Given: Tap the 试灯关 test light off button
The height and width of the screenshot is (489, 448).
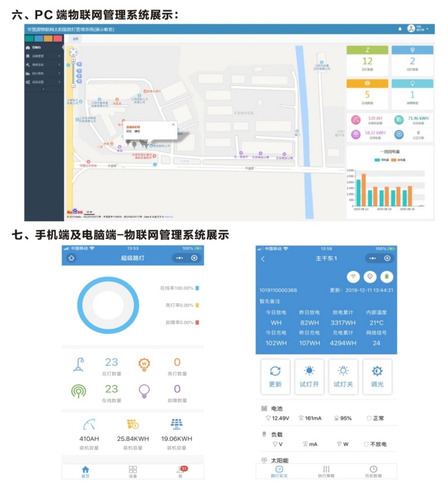Looking at the screenshot, I should [x=343, y=377].
